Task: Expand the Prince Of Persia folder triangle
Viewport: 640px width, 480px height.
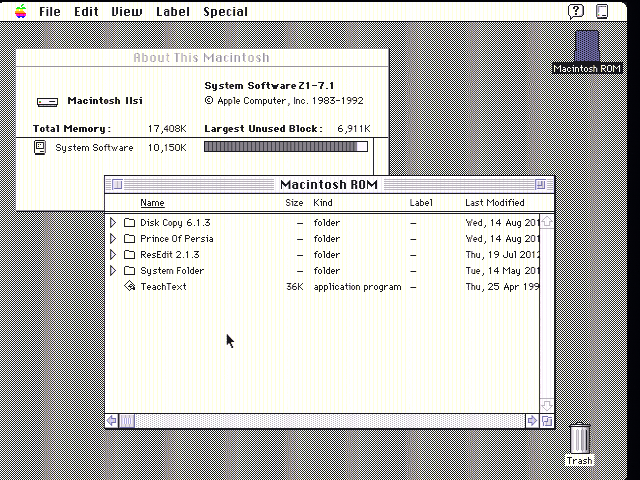Action: pyautogui.click(x=113, y=238)
